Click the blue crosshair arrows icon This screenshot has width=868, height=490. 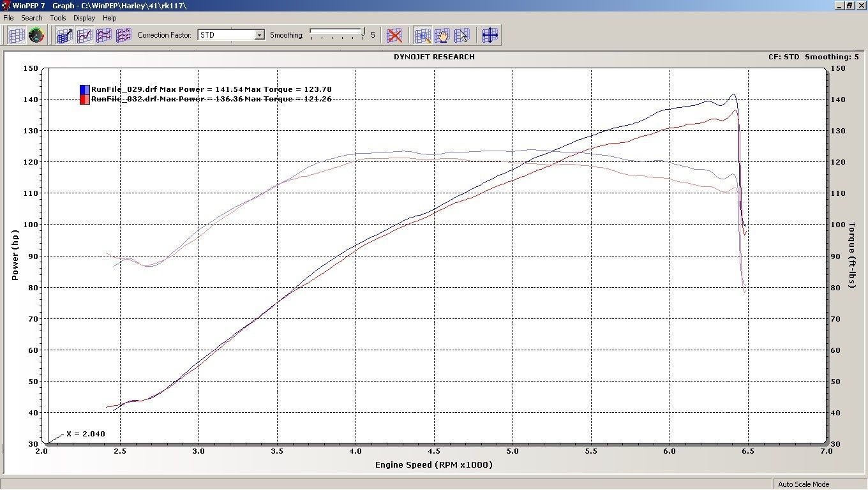(x=490, y=35)
